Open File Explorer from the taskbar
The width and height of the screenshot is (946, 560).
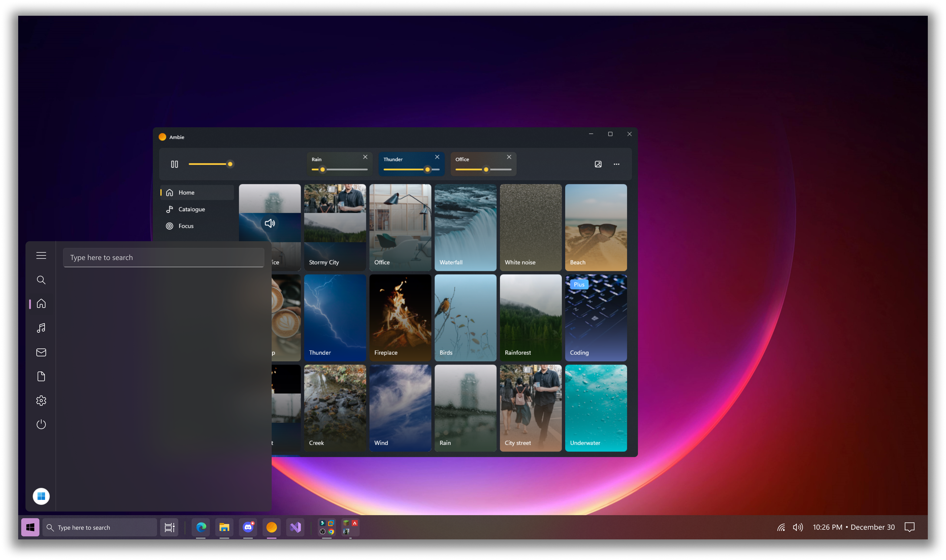click(x=224, y=527)
